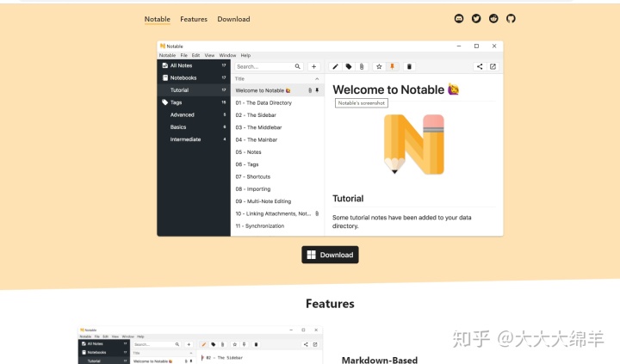The image size is (620, 364).
Task: Maximize the Notable app window
Action: [476, 46]
